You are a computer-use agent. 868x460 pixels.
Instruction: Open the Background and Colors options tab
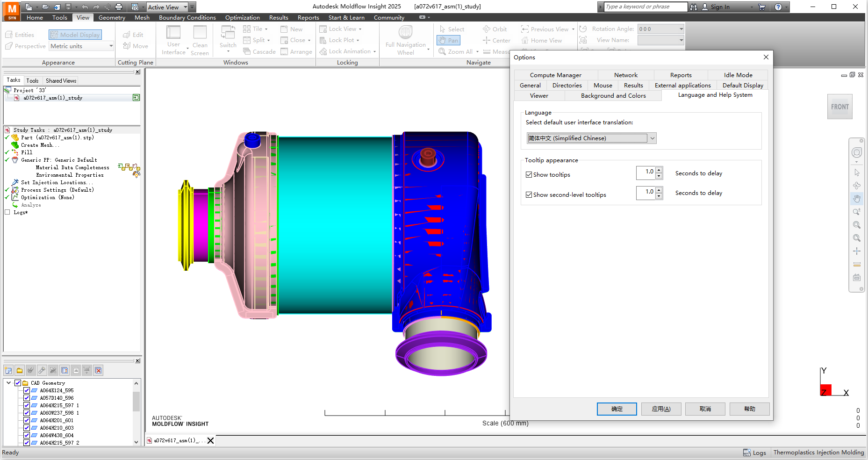click(x=613, y=95)
